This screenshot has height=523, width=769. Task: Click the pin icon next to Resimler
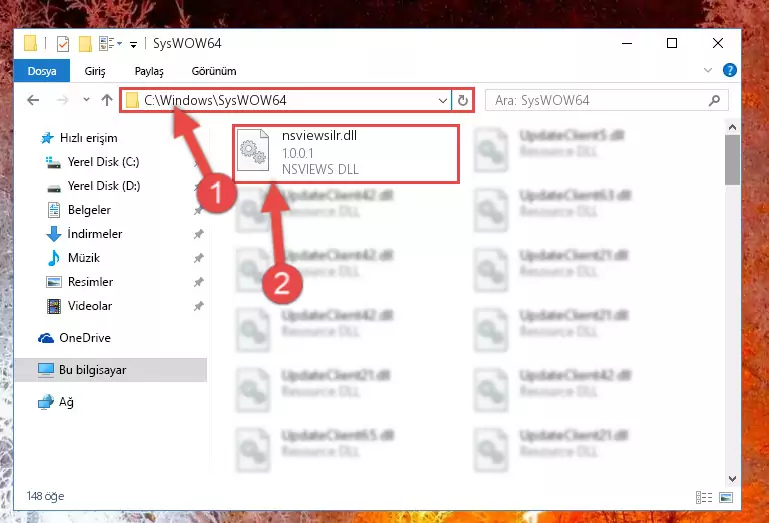tap(199, 282)
